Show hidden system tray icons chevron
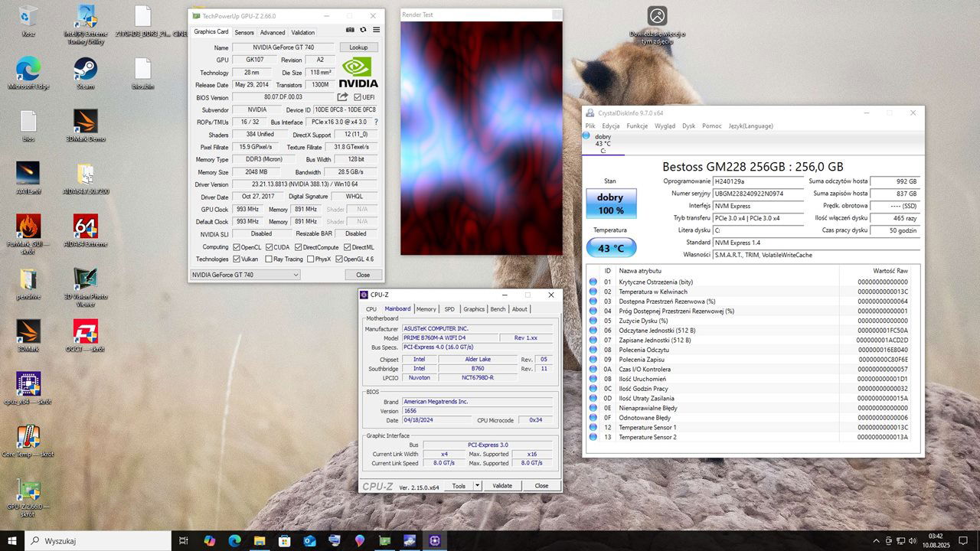The height and width of the screenshot is (551, 980). click(876, 541)
